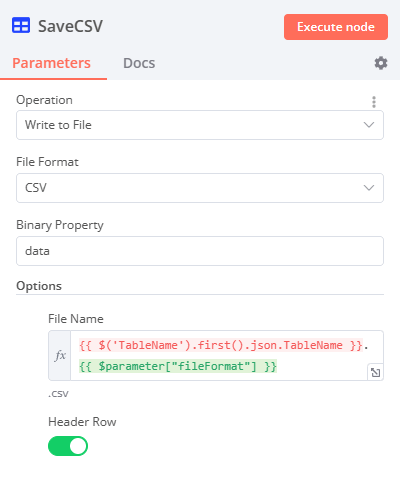This screenshot has width=400, height=500.
Task: Click the Header Row label
Action: [82, 422]
